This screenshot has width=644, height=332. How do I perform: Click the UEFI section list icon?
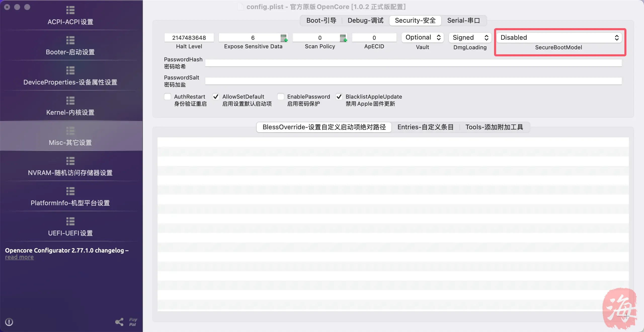[x=70, y=221]
